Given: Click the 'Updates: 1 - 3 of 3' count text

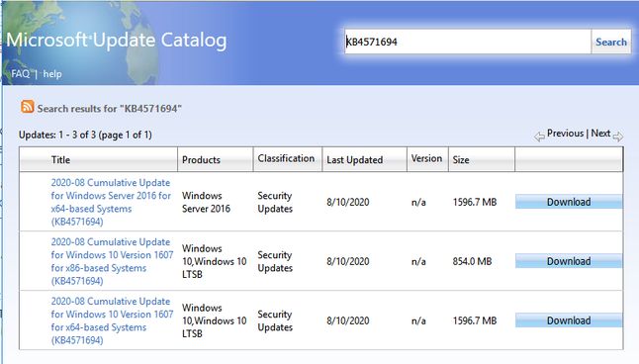Looking at the screenshot, I should (85, 135).
